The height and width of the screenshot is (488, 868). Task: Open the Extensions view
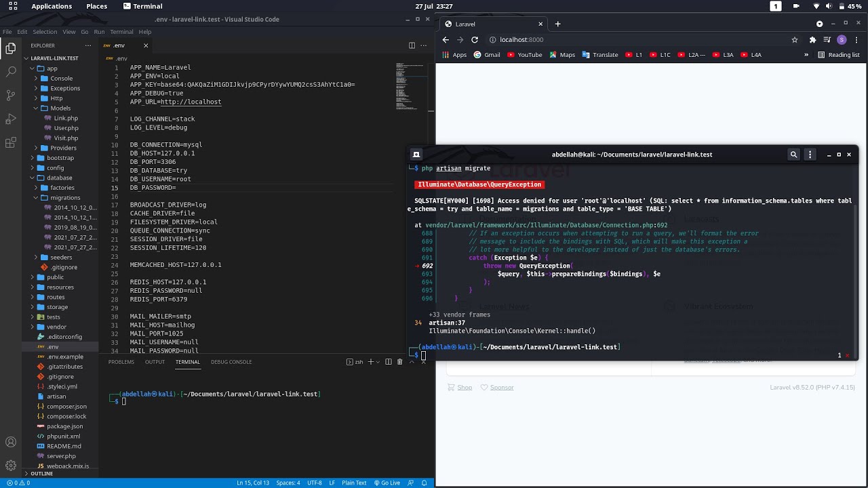coord(11,143)
